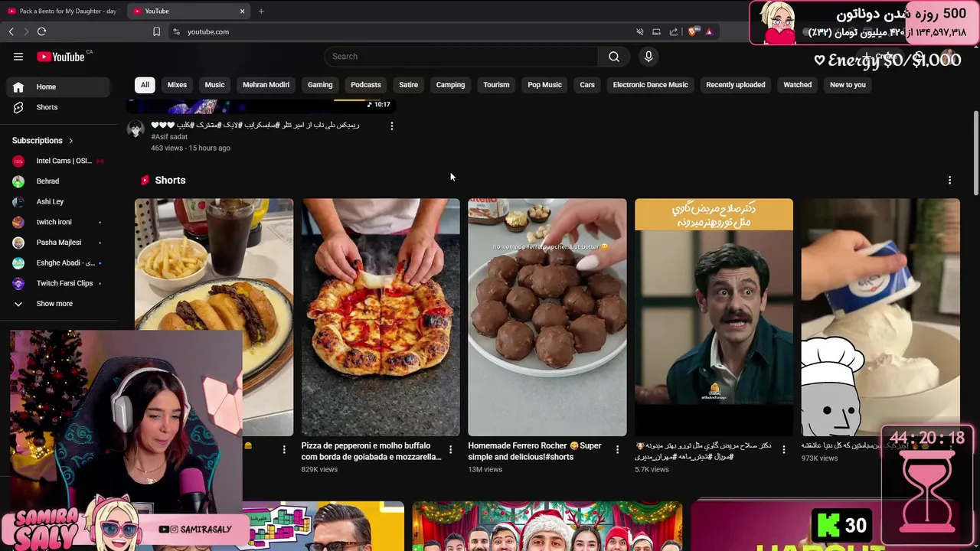Open Eshghe Abadi subscription channel
The height and width of the screenshot is (551, 980).
pos(58,262)
